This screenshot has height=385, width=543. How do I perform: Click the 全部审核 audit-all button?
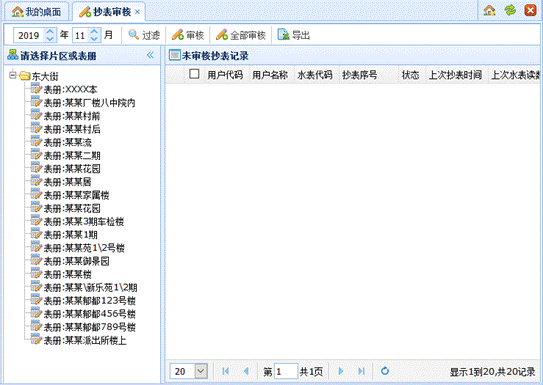click(241, 35)
